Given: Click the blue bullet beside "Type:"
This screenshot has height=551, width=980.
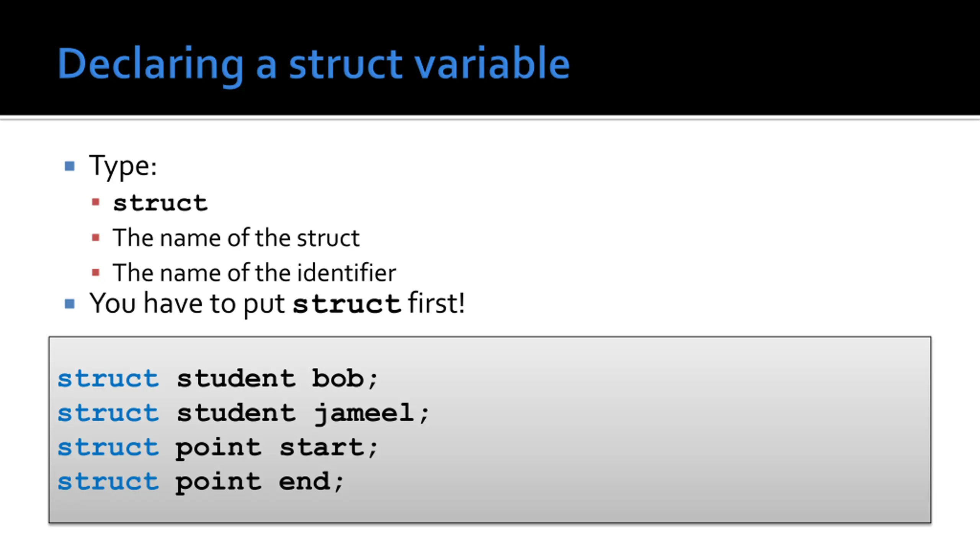Looking at the screenshot, I should (70, 166).
